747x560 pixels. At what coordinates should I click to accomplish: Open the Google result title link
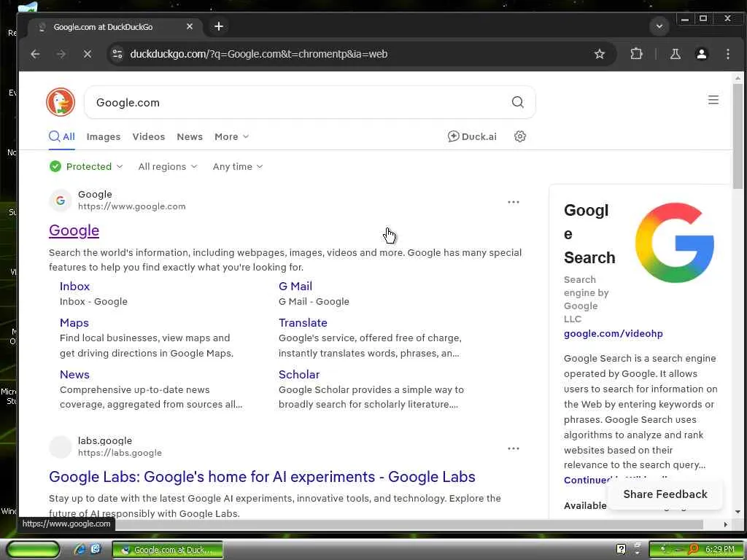(74, 230)
